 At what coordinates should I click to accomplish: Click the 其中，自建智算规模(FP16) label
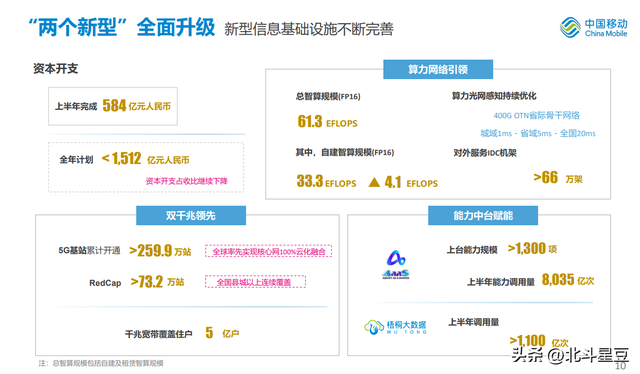[x=345, y=152]
